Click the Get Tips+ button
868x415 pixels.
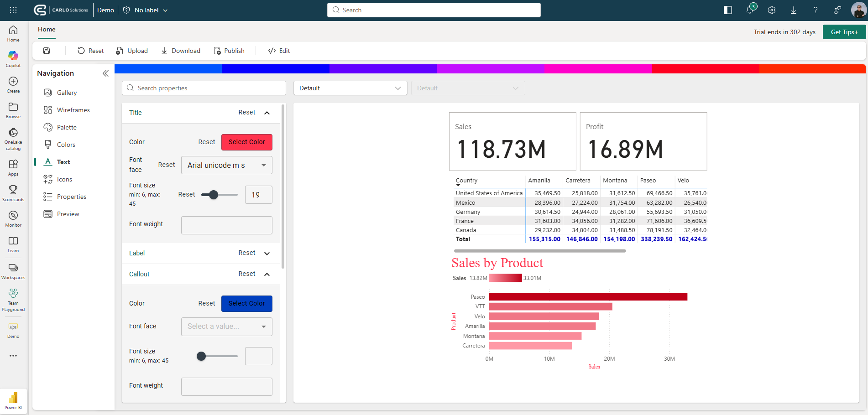[x=844, y=32]
